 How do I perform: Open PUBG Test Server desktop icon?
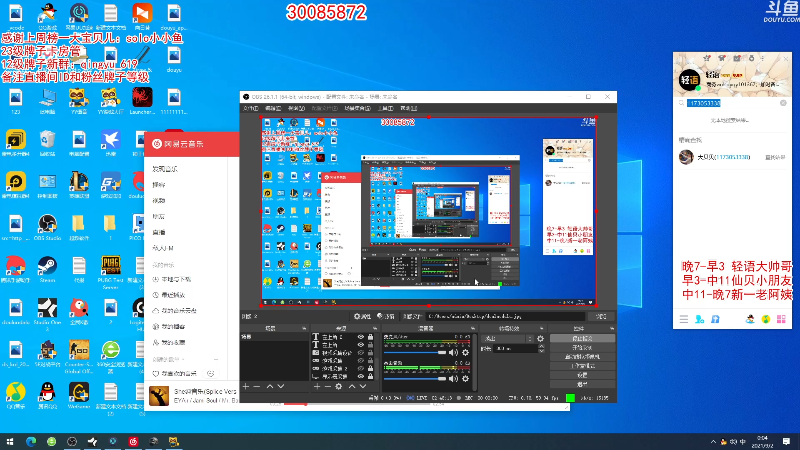(110, 272)
